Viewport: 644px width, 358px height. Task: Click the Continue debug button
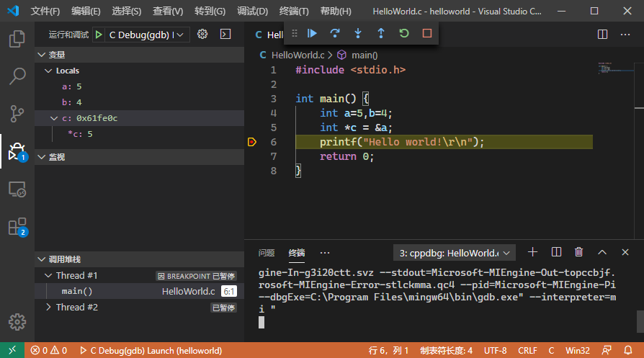click(312, 33)
